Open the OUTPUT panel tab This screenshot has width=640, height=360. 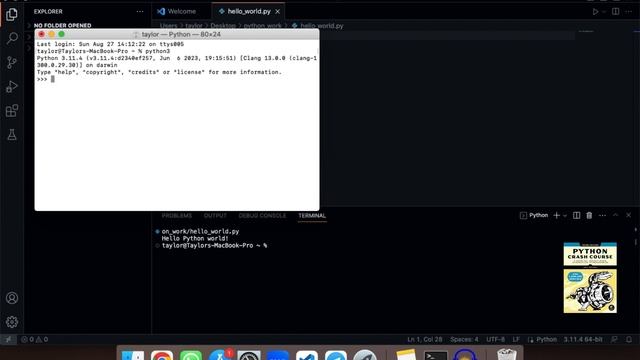click(x=215, y=216)
